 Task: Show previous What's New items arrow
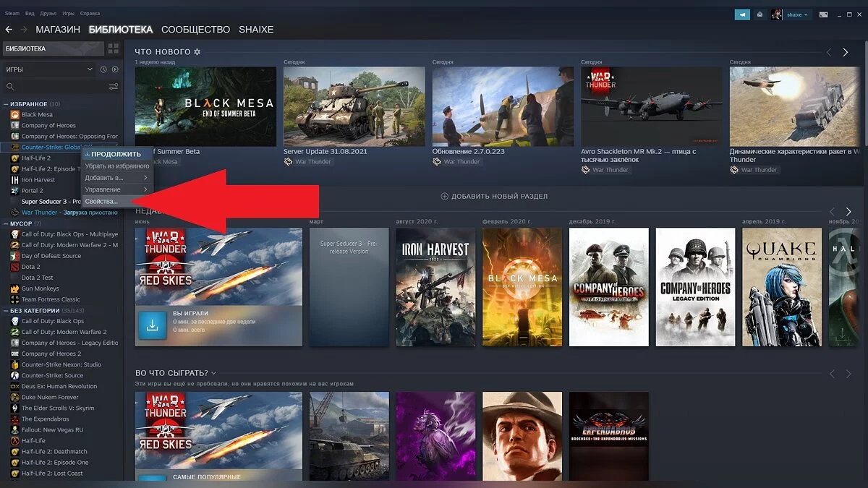click(830, 52)
